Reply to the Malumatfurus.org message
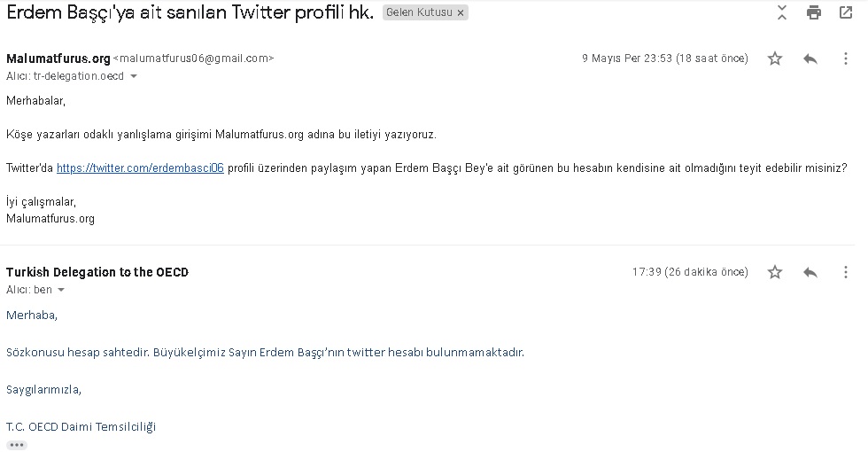 coord(810,58)
